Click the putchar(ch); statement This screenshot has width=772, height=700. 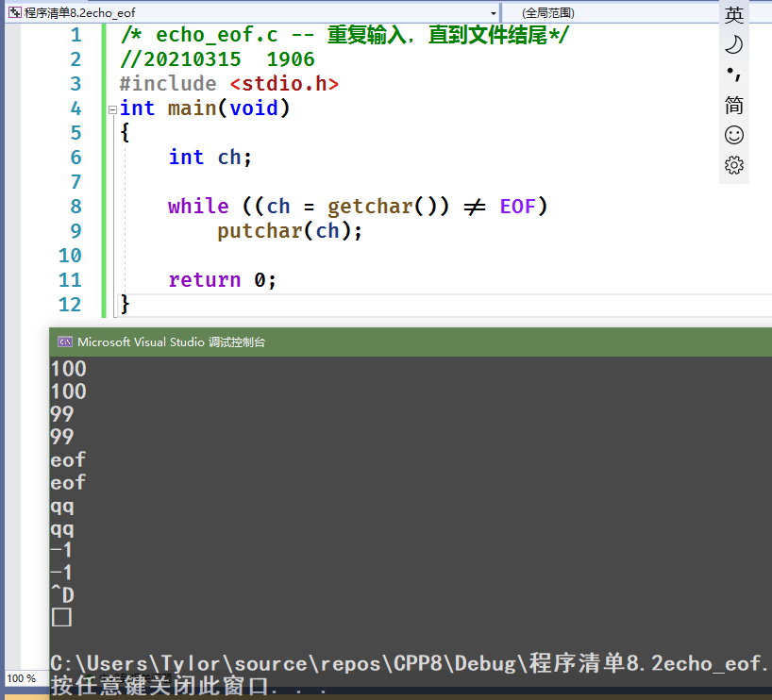click(x=290, y=231)
